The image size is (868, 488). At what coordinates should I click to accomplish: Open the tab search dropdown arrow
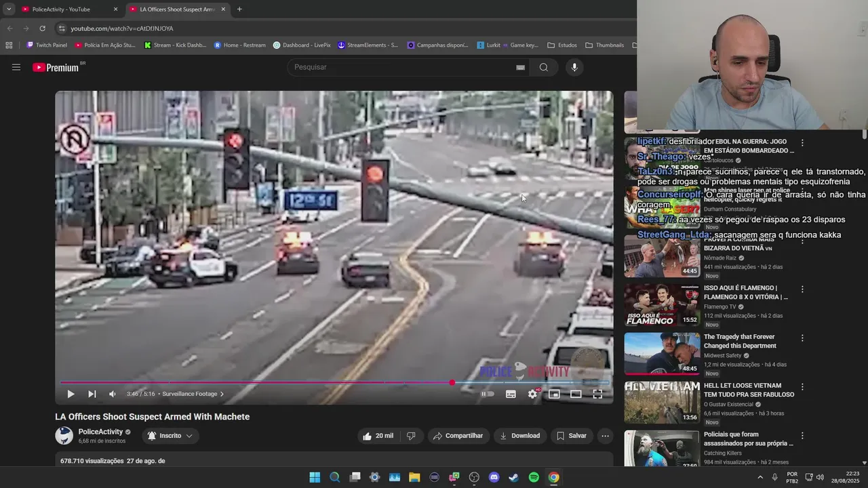9,9
